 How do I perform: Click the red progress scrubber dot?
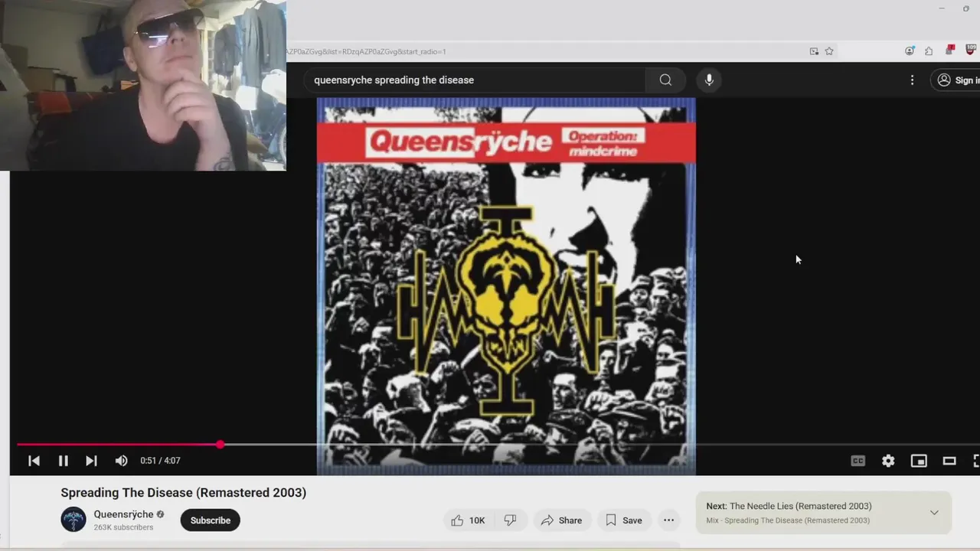tap(220, 444)
